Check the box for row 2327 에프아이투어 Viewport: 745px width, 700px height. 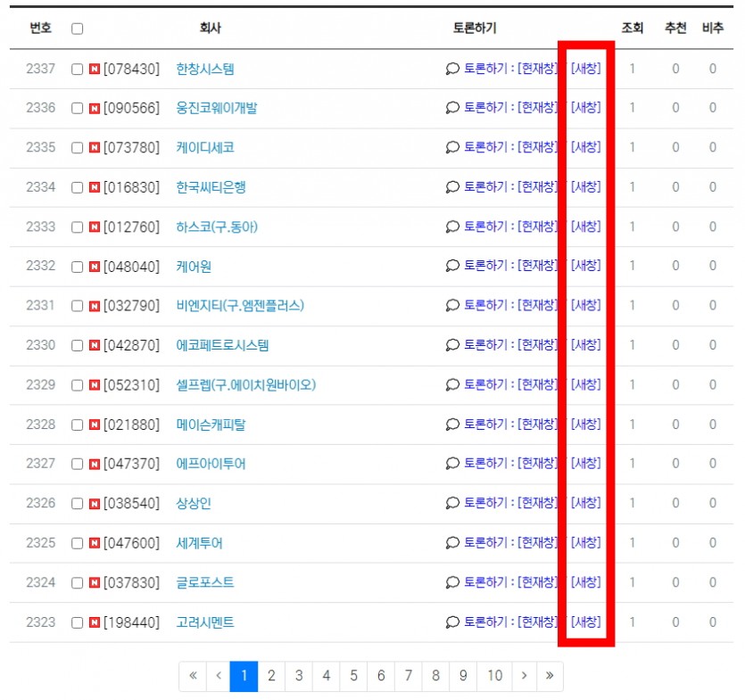coord(77,464)
